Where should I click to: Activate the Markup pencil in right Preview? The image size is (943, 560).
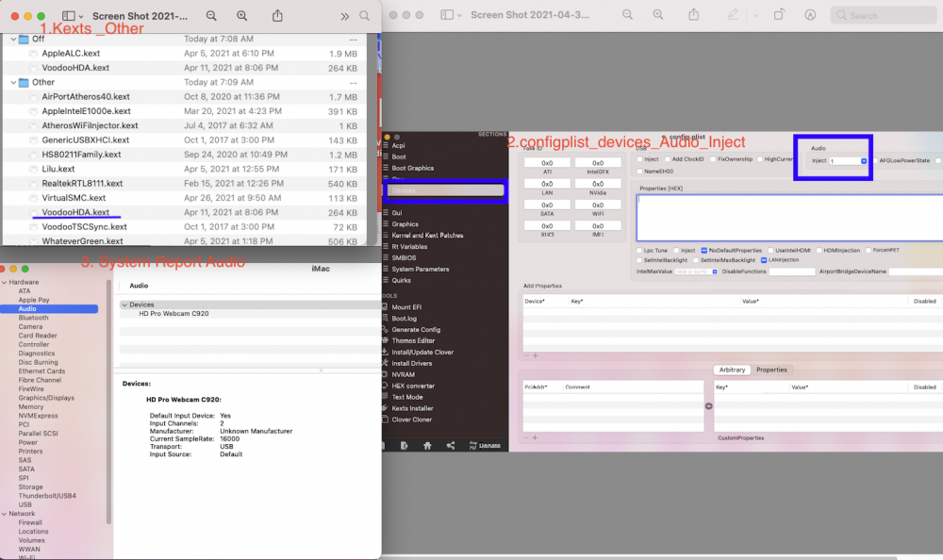733,14
